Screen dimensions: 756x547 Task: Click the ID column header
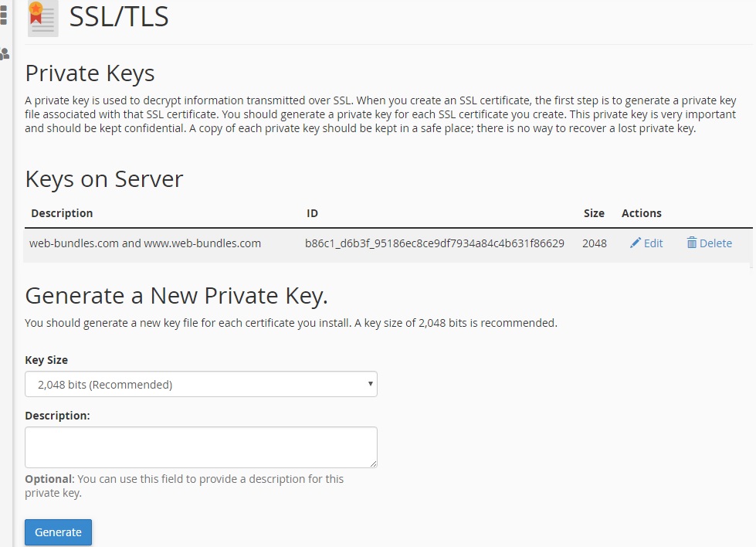pyautogui.click(x=312, y=213)
